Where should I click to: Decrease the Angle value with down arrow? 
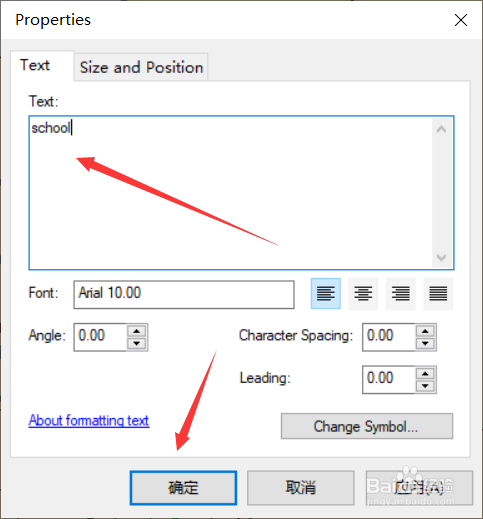(x=137, y=343)
